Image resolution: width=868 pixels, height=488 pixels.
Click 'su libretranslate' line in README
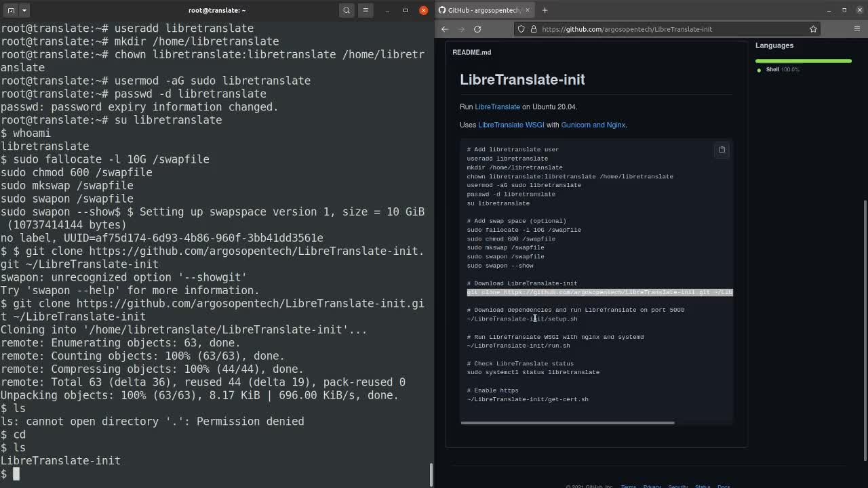click(498, 203)
